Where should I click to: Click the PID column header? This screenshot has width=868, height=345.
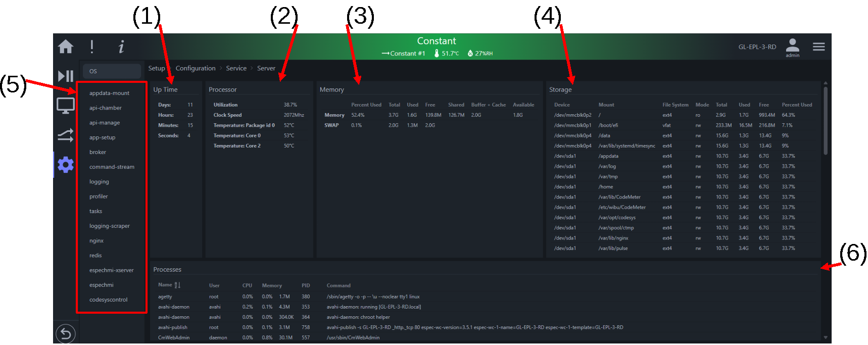tap(306, 285)
